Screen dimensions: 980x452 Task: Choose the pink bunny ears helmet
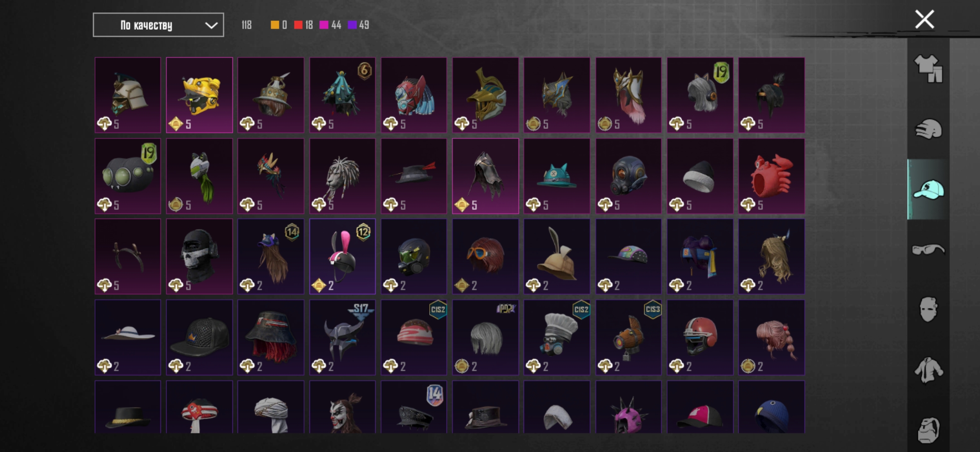pos(343,257)
